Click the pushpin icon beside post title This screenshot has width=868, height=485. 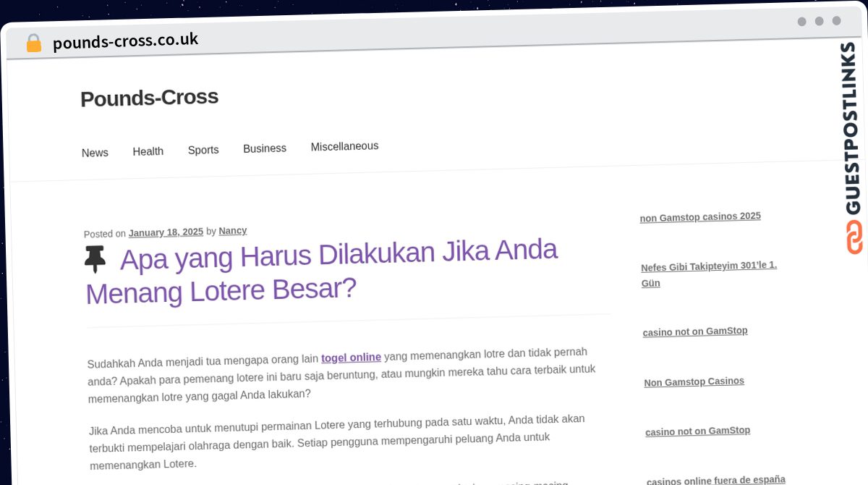click(95, 259)
